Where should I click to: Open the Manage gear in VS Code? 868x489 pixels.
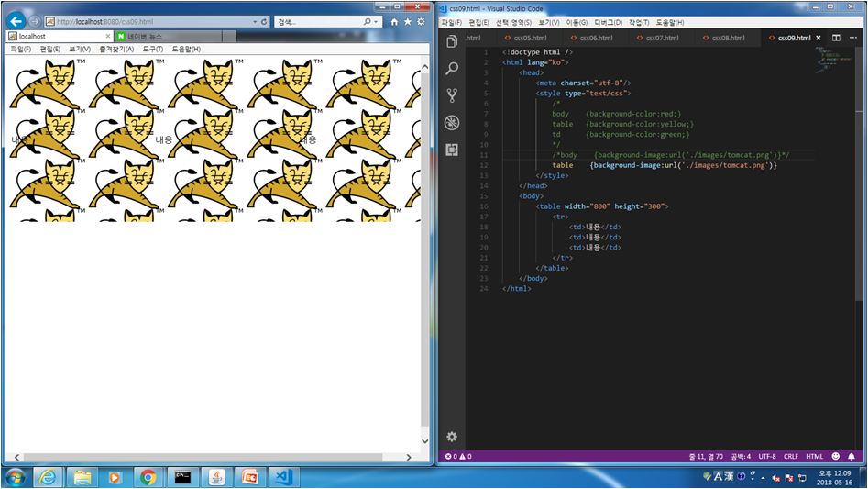tap(452, 437)
